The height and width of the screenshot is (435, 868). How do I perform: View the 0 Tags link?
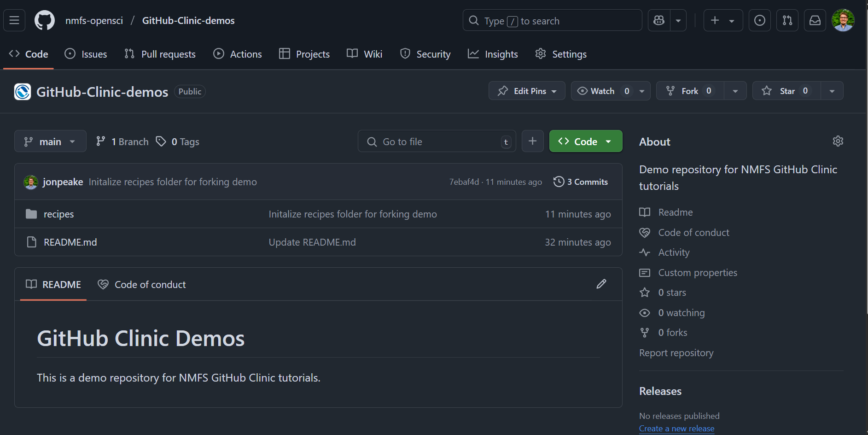click(178, 141)
